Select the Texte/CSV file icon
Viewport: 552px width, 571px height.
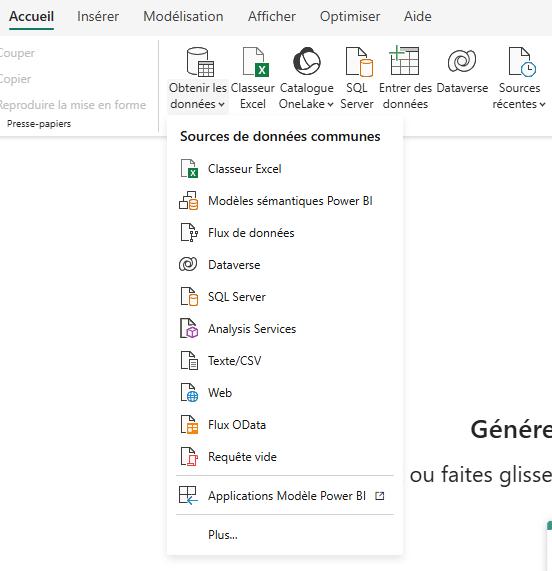click(x=189, y=361)
